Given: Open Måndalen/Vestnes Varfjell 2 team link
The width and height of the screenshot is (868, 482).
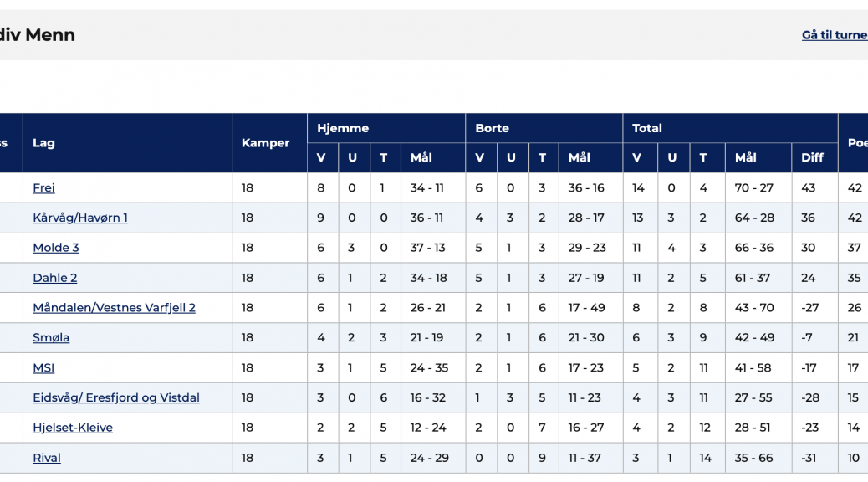Looking at the screenshot, I should pos(114,308).
